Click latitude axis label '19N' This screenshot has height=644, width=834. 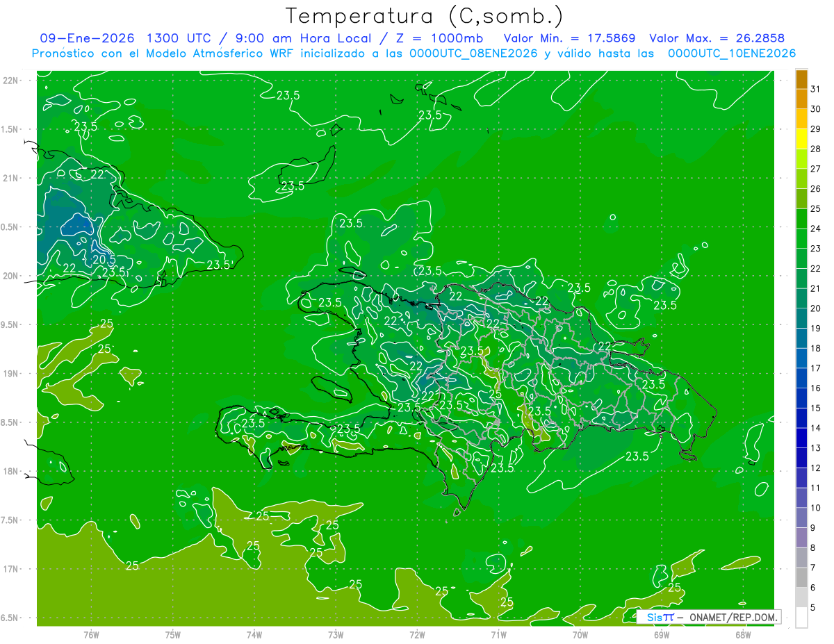tap(11, 374)
